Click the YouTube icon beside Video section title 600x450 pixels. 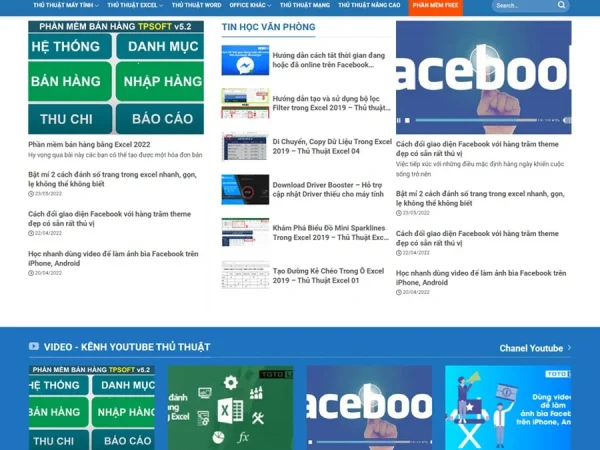point(34,347)
